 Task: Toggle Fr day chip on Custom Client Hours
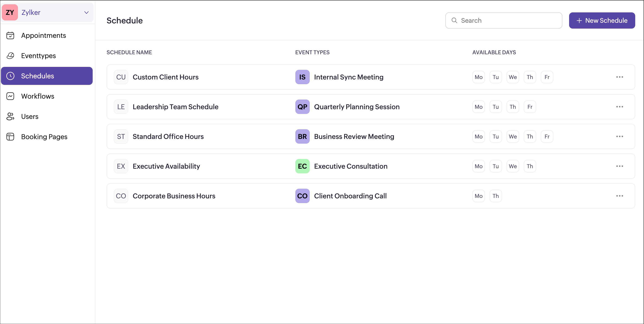pyautogui.click(x=547, y=77)
